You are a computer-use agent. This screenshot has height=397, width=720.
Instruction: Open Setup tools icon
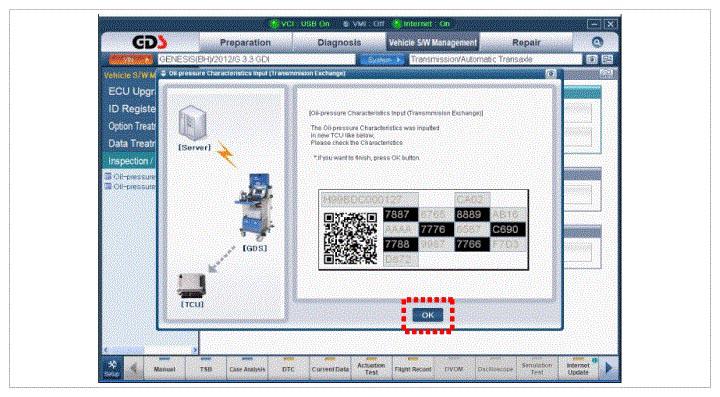point(112,368)
